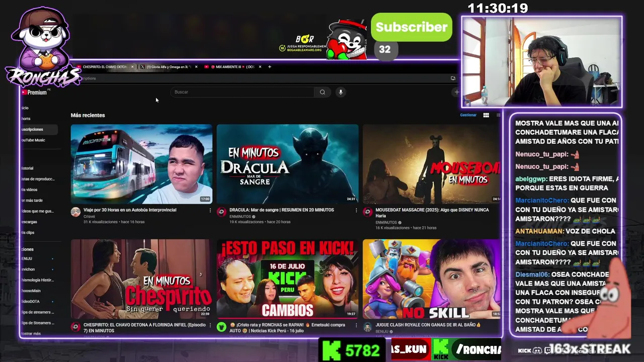Open Chismología Histórica subscription
644x362 pixels.
coord(37,280)
